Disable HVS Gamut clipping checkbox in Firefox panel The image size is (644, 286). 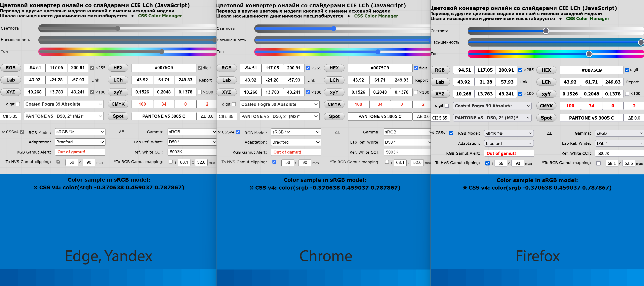click(487, 163)
